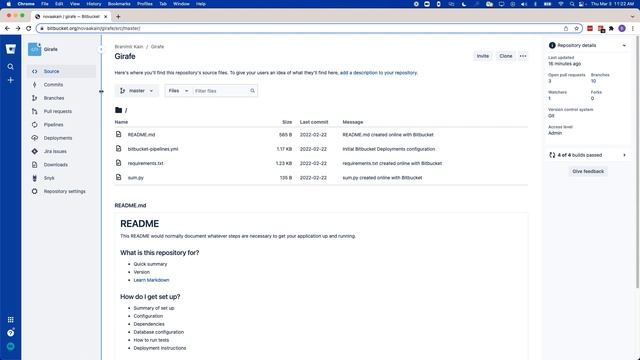This screenshot has height=360, width=640.
Task: Open Deployments in the sidebar
Action: [62, 138]
